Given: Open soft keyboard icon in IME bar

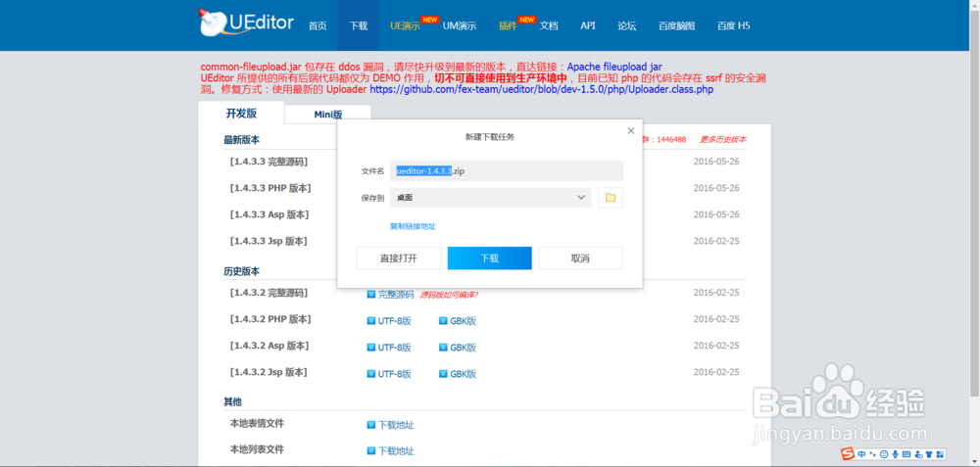Looking at the screenshot, I should (906, 454).
